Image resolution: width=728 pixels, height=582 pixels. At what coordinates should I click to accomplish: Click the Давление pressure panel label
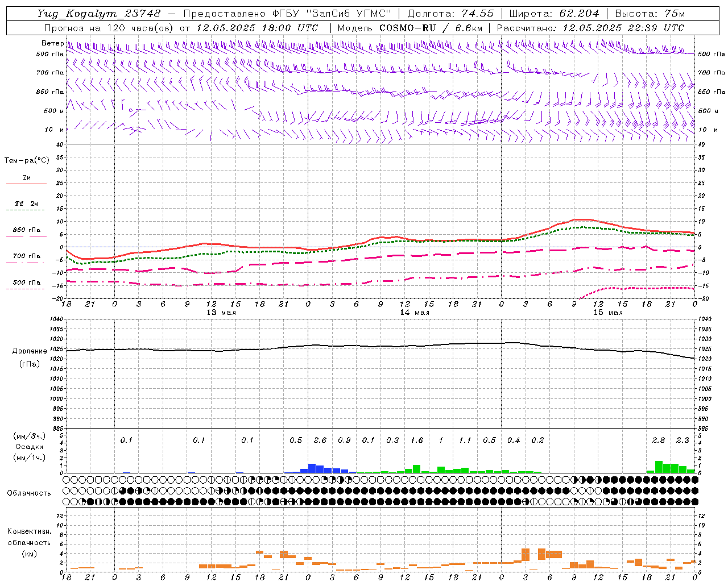click(x=30, y=351)
